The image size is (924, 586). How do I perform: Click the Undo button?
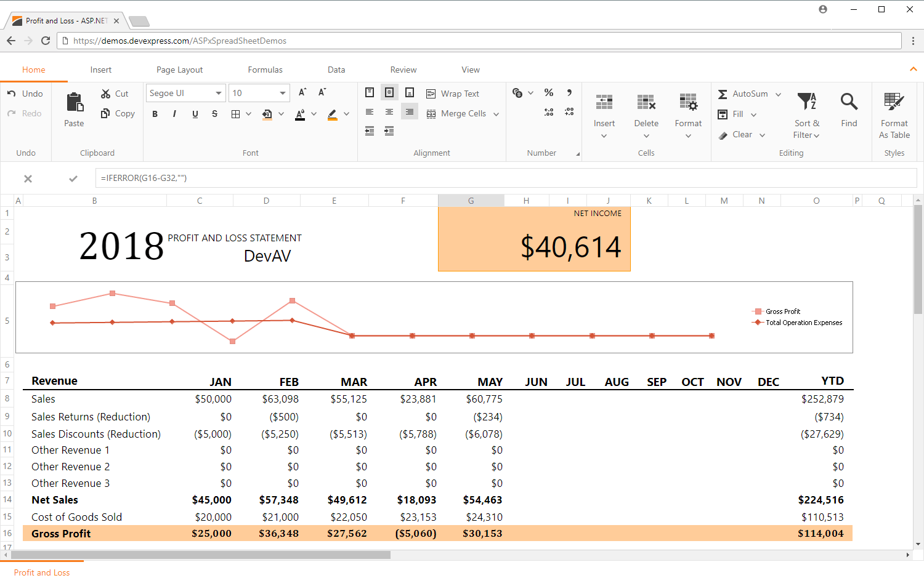[x=25, y=94]
